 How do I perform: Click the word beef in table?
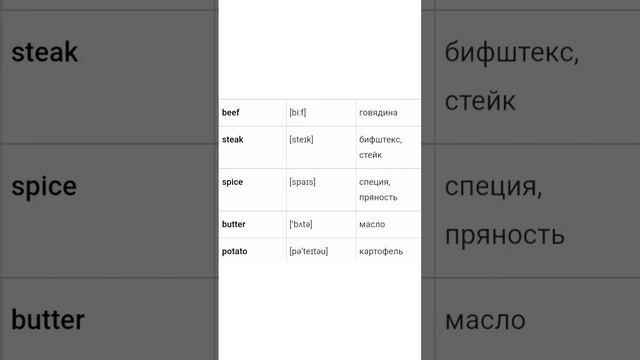pos(231,113)
